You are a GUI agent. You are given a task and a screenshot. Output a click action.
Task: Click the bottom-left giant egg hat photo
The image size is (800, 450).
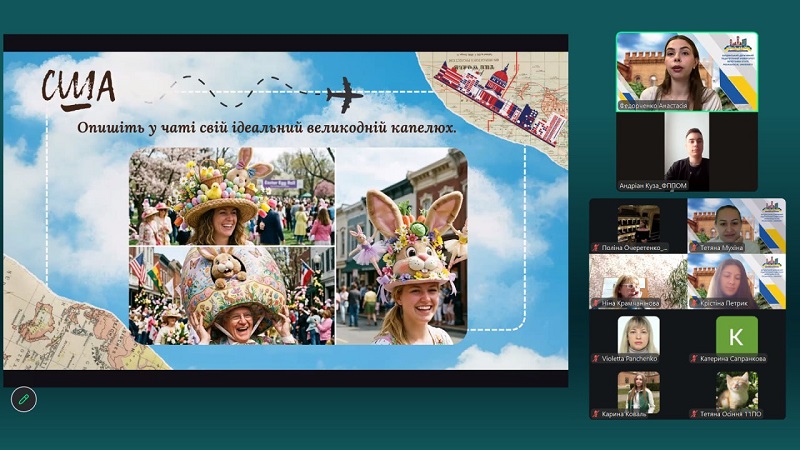(x=231, y=295)
